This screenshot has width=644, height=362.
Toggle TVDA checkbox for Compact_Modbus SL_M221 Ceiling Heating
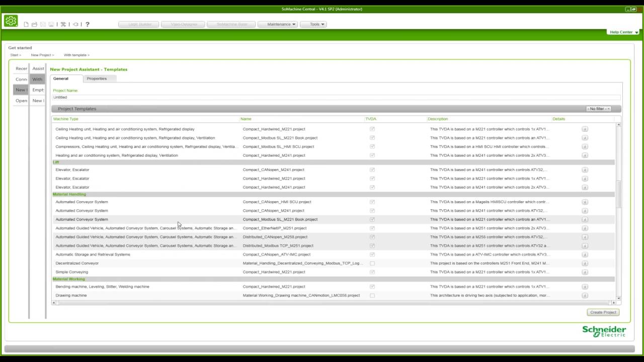(x=372, y=138)
